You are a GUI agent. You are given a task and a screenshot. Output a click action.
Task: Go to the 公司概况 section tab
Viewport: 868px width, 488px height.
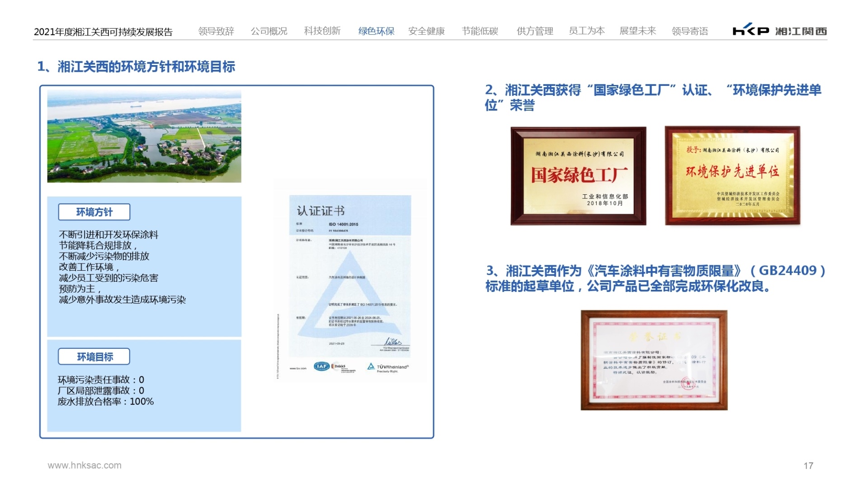point(269,31)
